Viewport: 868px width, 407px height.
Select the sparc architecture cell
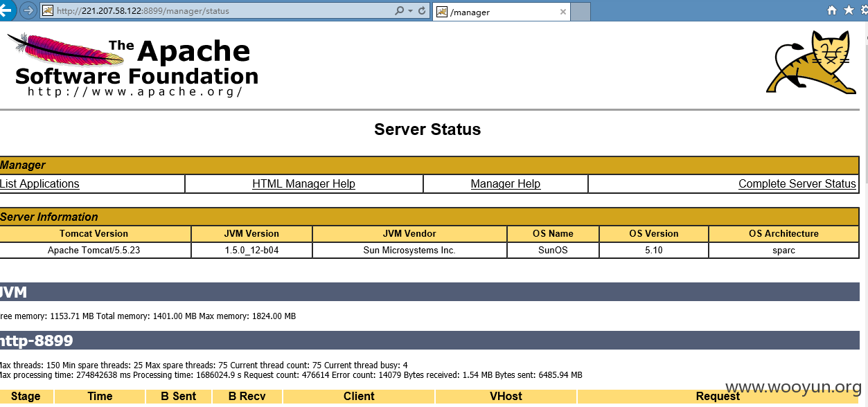click(x=784, y=250)
